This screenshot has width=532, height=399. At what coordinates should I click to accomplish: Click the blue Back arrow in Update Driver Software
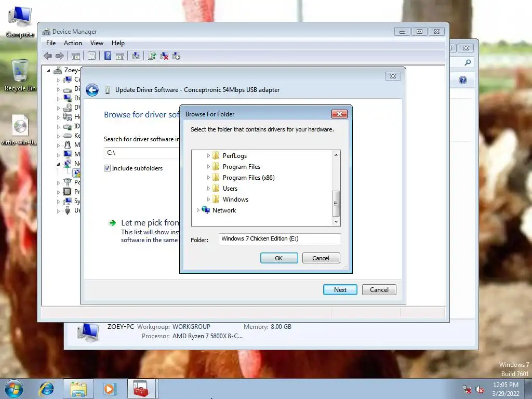[x=92, y=90]
